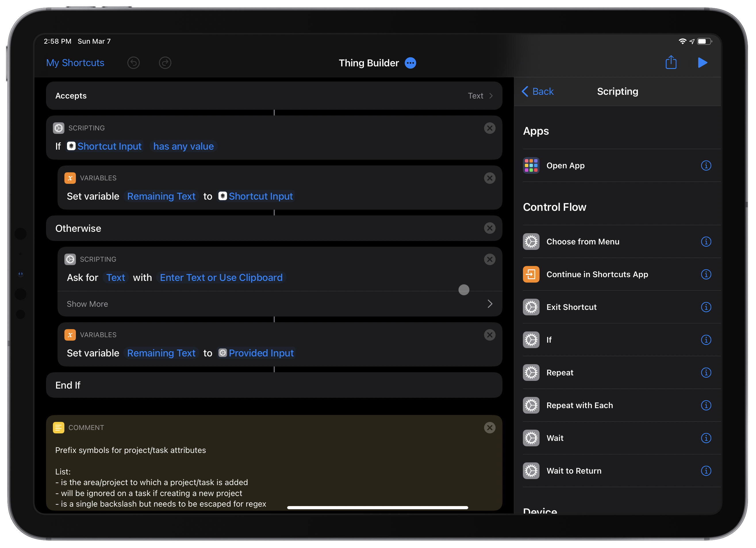The image size is (756, 548).
Task: Run the Thing Builder shortcut
Action: (703, 63)
